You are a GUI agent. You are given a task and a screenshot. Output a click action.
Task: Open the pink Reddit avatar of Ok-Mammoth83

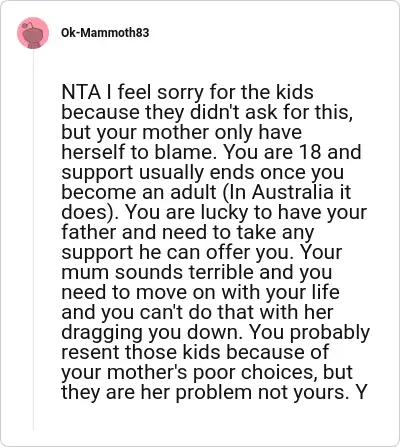tap(33, 33)
